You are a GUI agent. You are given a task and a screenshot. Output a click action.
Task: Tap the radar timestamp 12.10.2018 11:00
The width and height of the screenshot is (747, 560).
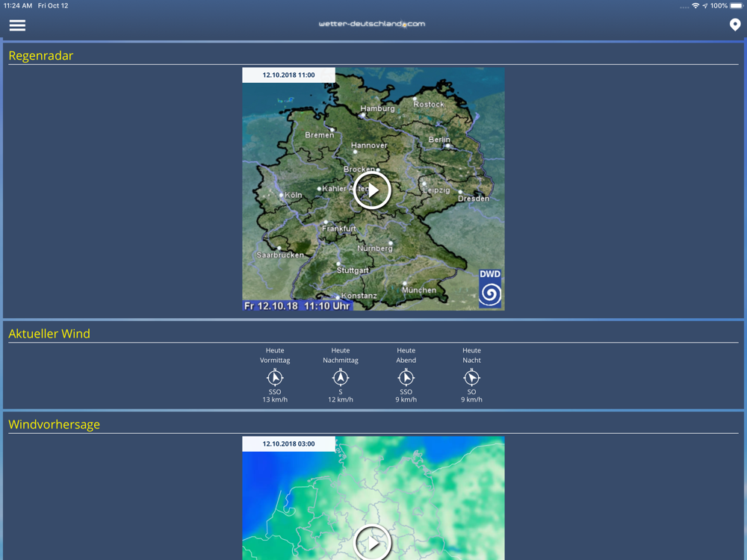[x=288, y=75]
